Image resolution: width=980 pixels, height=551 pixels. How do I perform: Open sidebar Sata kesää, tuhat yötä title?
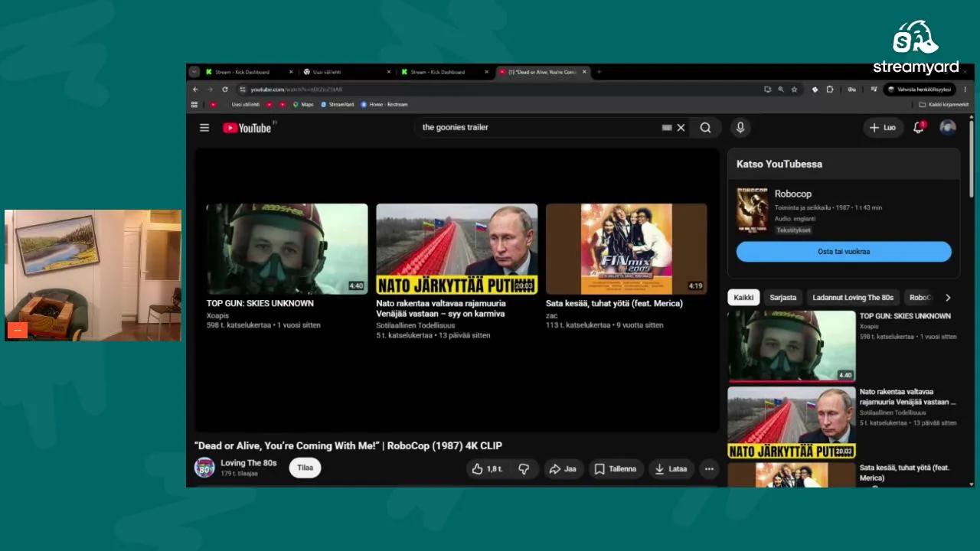tap(904, 473)
